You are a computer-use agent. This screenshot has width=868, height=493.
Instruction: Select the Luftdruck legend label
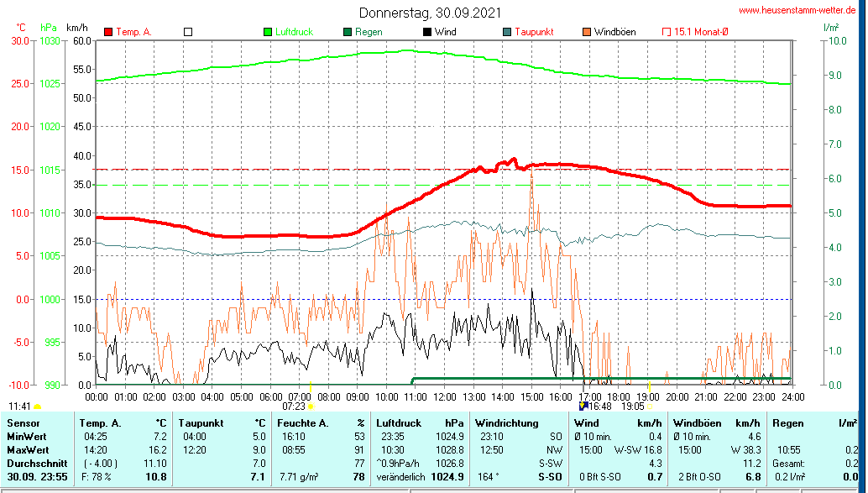[295, 32]
